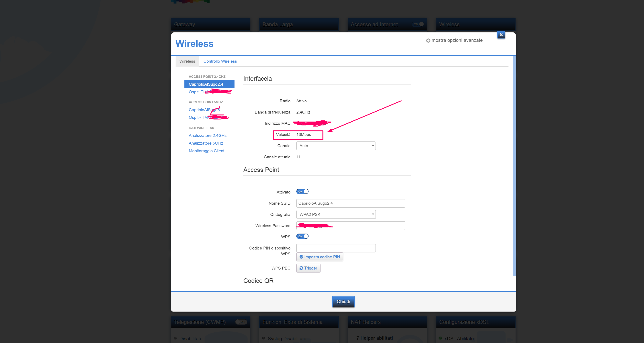Open the Banda Larga card in background
The image size is (644, 343).
click(x=299, y=25)
